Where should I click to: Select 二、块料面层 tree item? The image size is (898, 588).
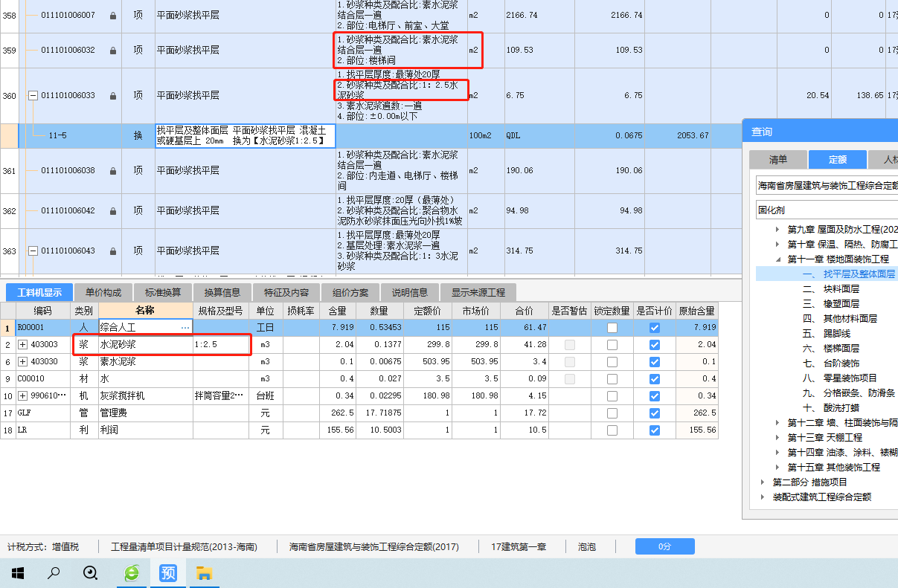pyautogui.click(x=831, y=289)
